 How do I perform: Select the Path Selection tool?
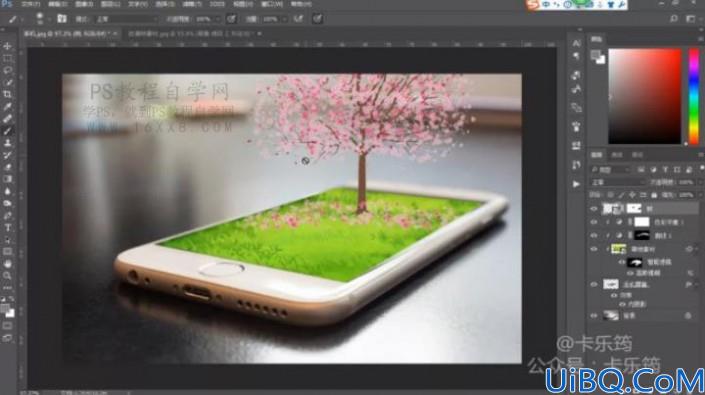point(7,240)
